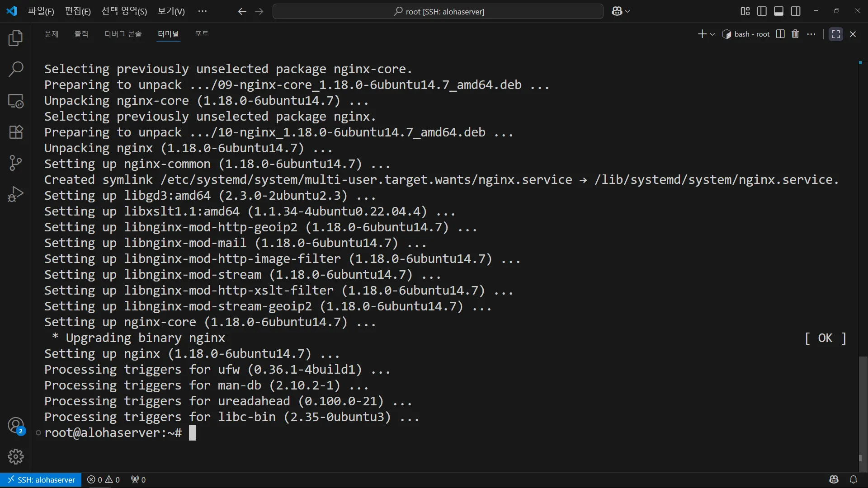Open the Search view icon

16,70
